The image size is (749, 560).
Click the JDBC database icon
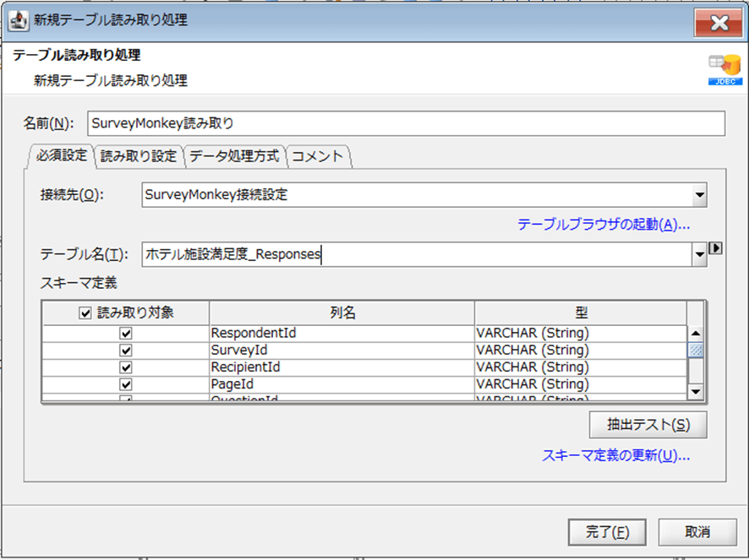click(724, 70)
